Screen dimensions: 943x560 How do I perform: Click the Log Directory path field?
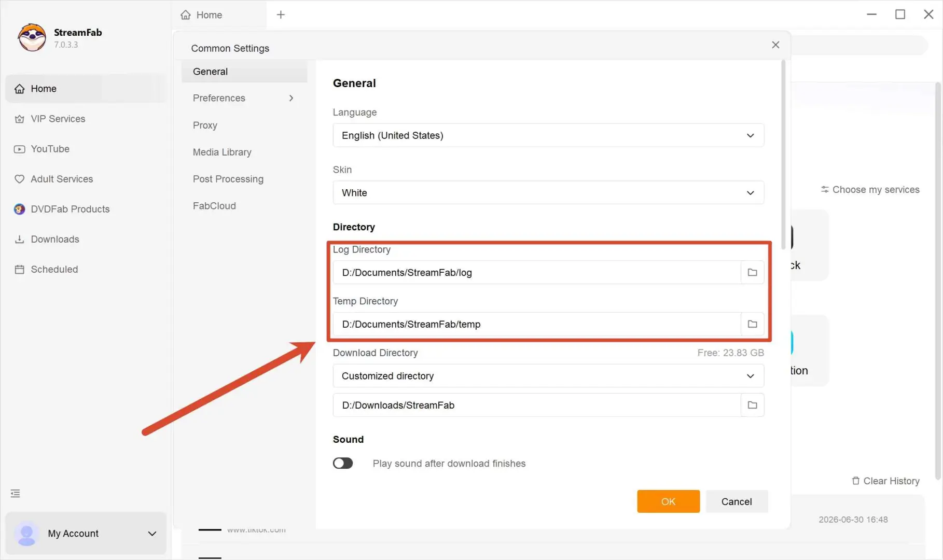pyautogui.click(x=537, y=272)
